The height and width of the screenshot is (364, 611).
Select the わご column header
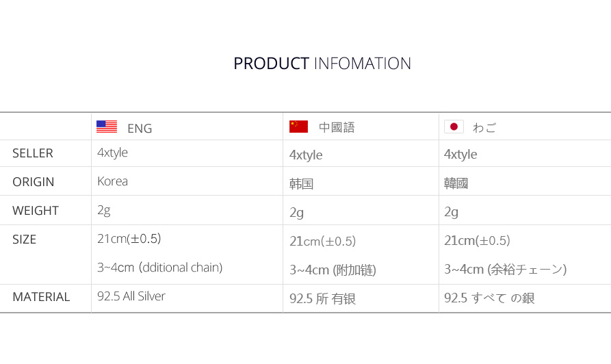(x=484, y=127)
